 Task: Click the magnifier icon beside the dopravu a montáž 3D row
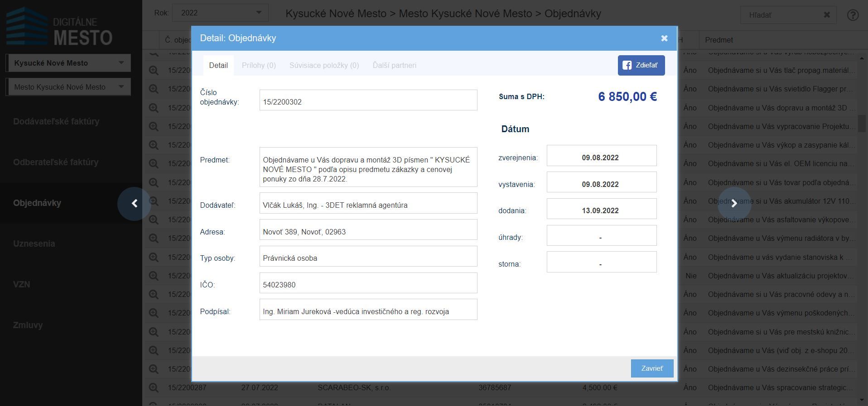coord(154,108)
